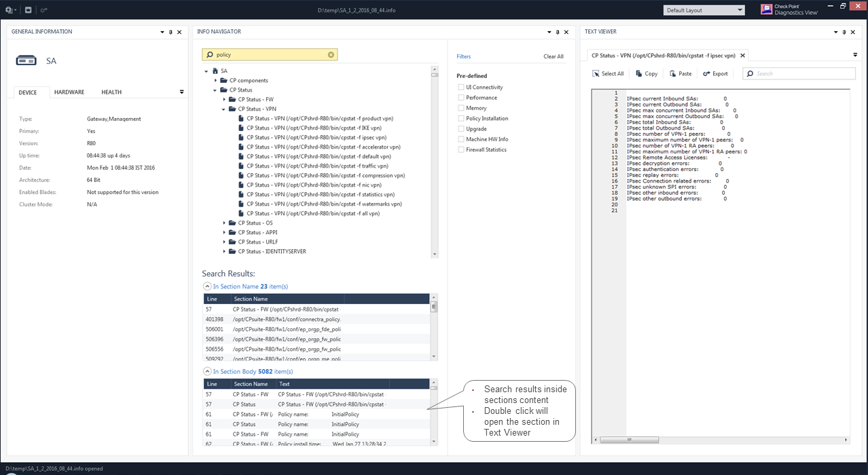This screenshot has width=868, height=475.
Task: Click the Info Navigator 'policy' search field
Action: pos(270,55)
